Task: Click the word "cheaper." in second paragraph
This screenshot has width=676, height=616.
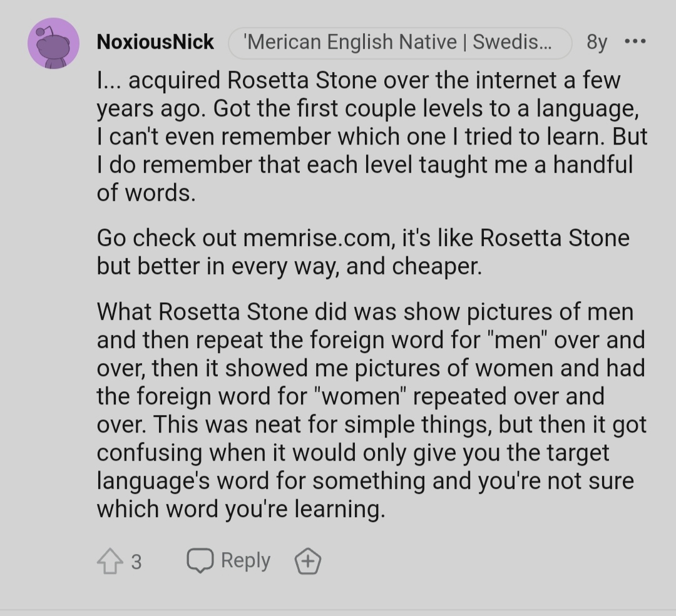Action: pos(437,267)
